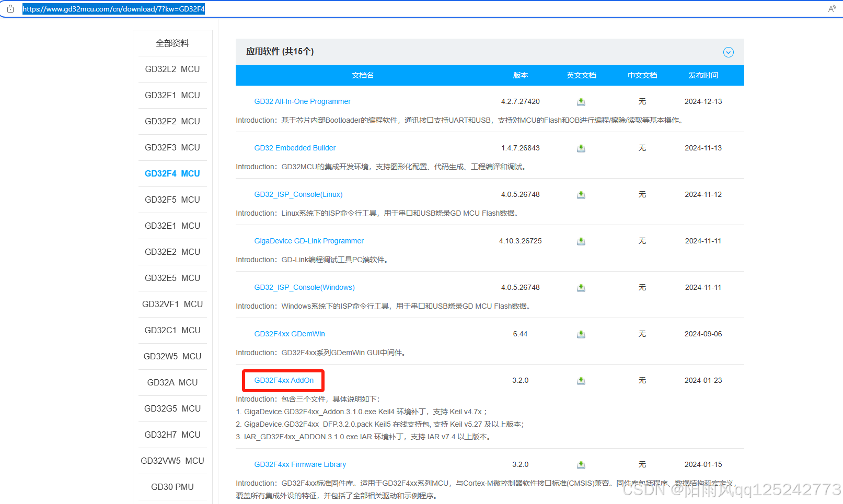
Task: Select GD32E2 MCU category
Action: click(172, 252)
